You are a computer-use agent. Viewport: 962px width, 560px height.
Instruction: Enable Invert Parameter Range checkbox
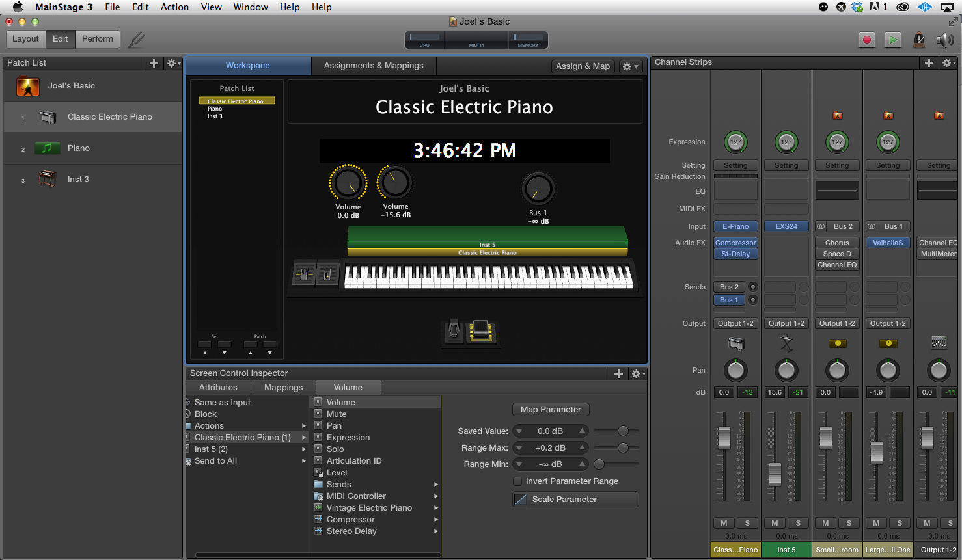coord(517,481)
